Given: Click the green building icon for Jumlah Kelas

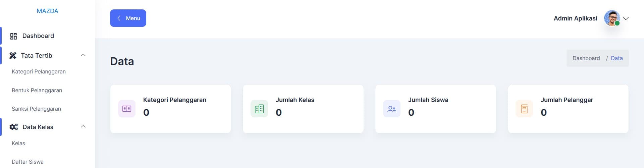Looking at the screenshot, I should tap(259, 109).
